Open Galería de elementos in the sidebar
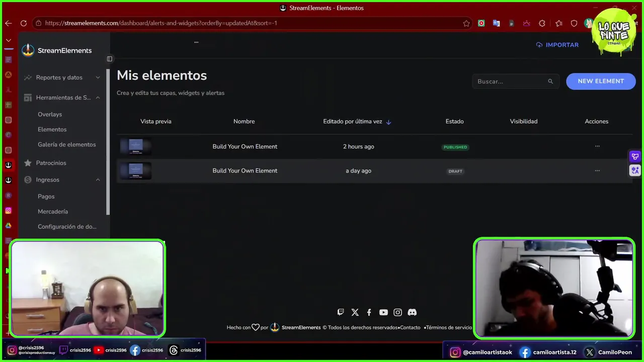The width and height of the screenshot is (644, 362). pyautogui.click(x=66, y=145)
